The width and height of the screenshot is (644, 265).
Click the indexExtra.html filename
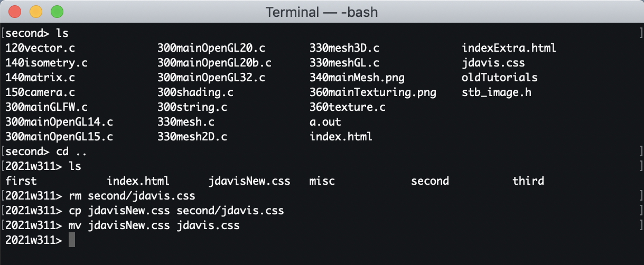[x=509, y=48]
